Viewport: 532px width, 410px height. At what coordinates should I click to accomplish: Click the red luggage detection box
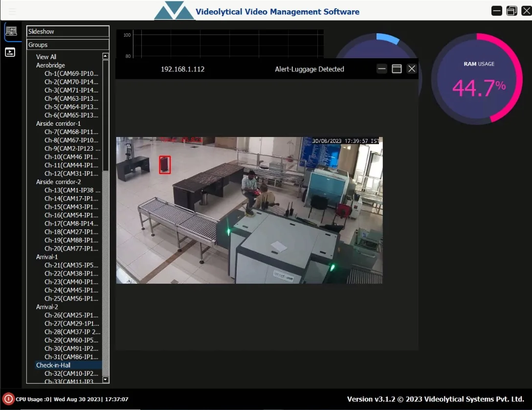tap(165, 165)
